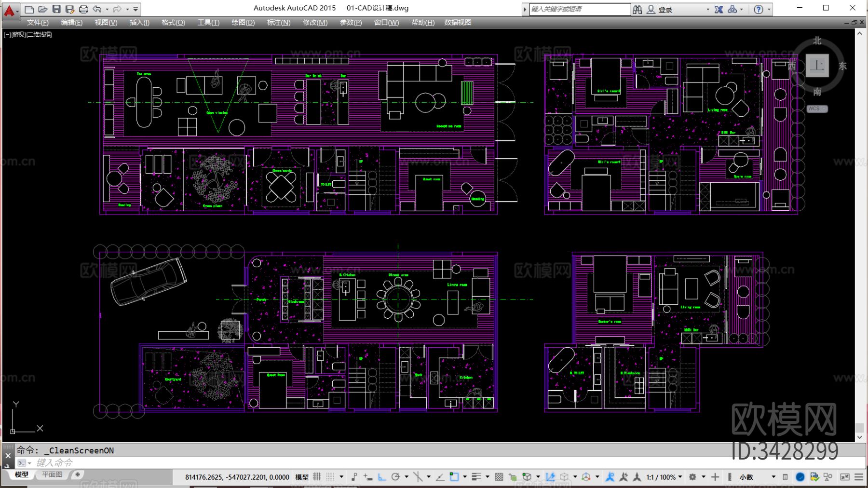Click the viewport label [-][俯视][二维线框]
The width and height of the screenshot is (868, 488).
tap(28, 35)
